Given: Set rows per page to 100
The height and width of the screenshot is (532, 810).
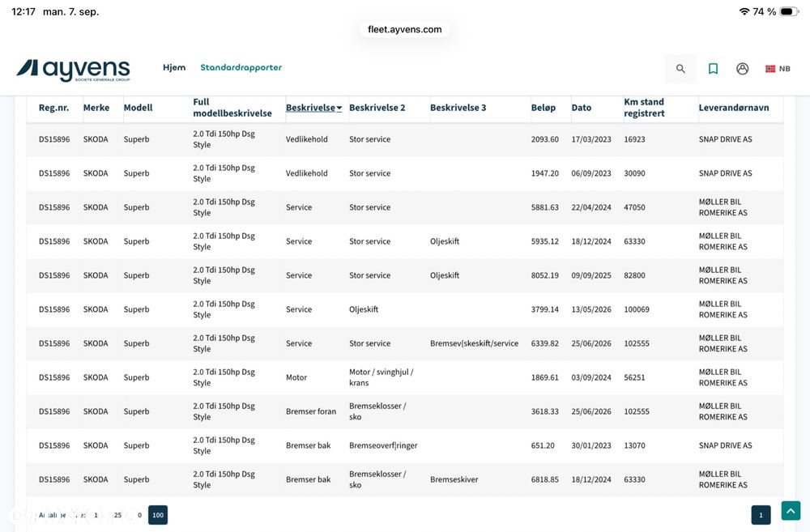Looking at the screenshot, I should [158, 515].
